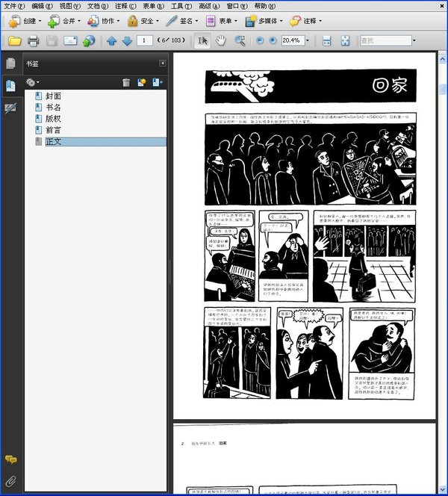448x496 pixels.
Task: Select the 版权 bookmark
Action: [x=53, y=119]
